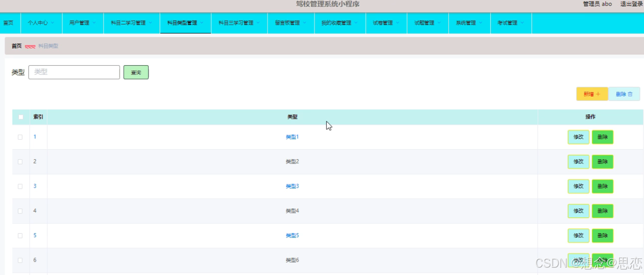Click the 操作 column header
This screenshot has width=644, height=275.
pyautogui.click(x=590, y=117)
